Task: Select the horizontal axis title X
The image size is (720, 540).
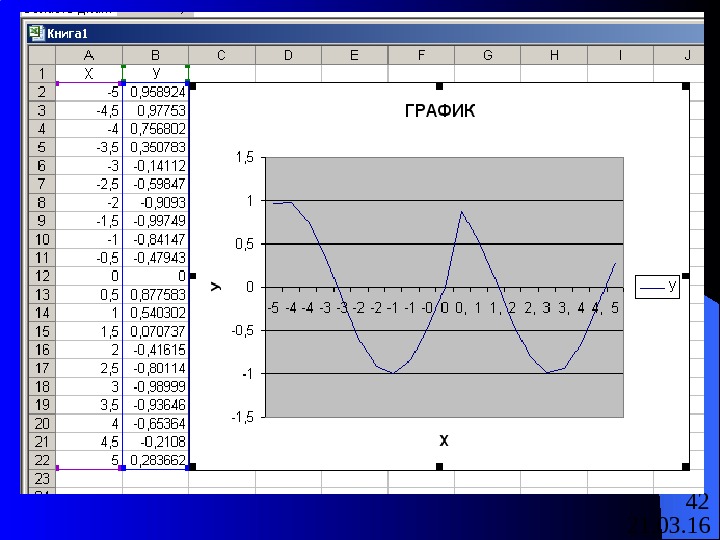Action: 444,441
